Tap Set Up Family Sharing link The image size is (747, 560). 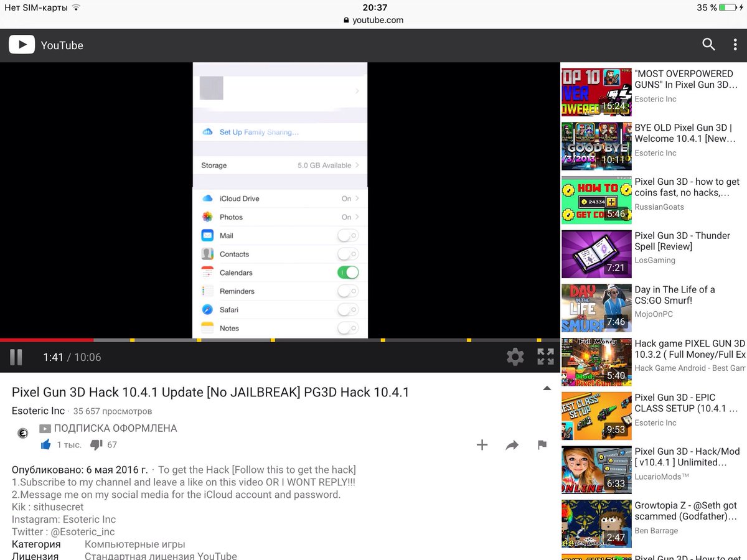click(x=259, y=132)
